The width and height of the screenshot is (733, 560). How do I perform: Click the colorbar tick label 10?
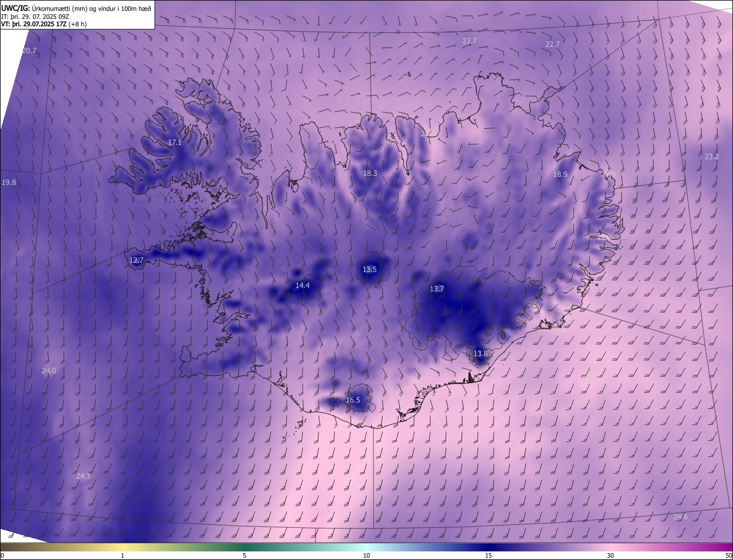(366, 555)
